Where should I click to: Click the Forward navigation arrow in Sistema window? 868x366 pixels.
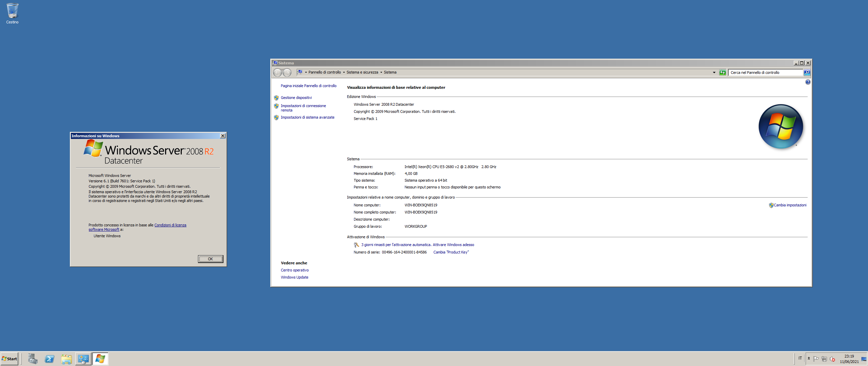point(287,73)
